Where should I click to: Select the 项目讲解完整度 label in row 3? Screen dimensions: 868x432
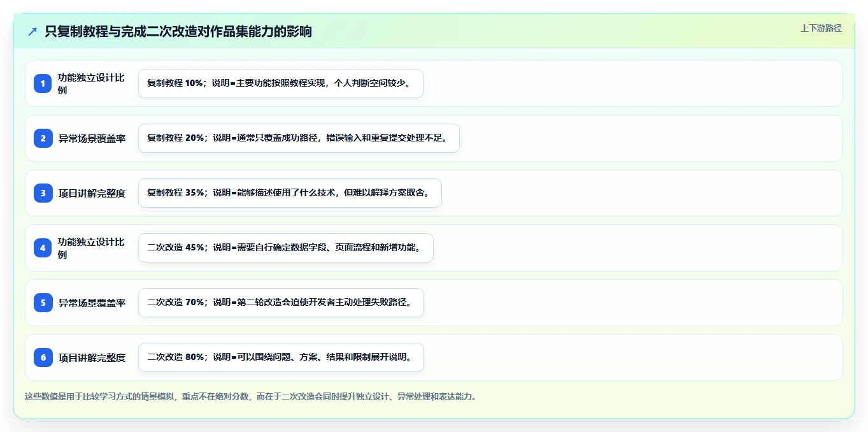[92, 193]
